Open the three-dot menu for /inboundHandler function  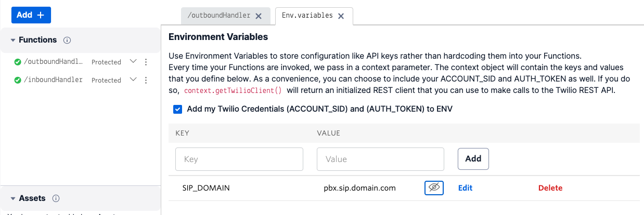click(146, 80)
